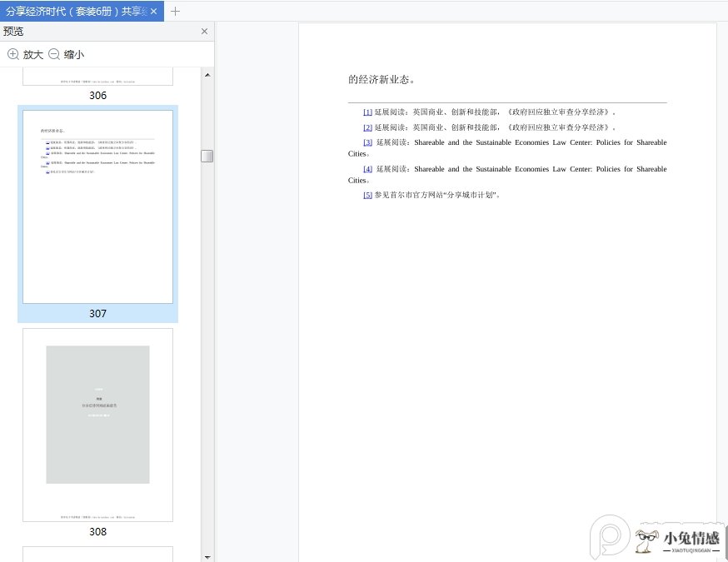The height and width of the screenshot is (562, 728).
Task: Click the 预览 panel title
Action: (x=13, y=31)
